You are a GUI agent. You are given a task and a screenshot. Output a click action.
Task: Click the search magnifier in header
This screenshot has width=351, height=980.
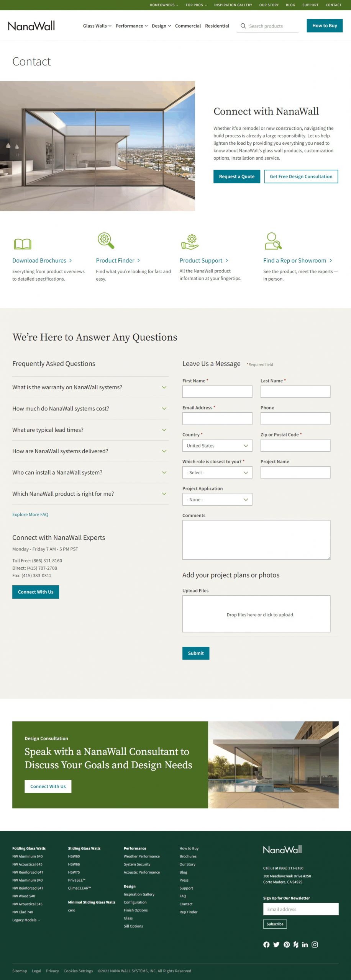(244, 26)
